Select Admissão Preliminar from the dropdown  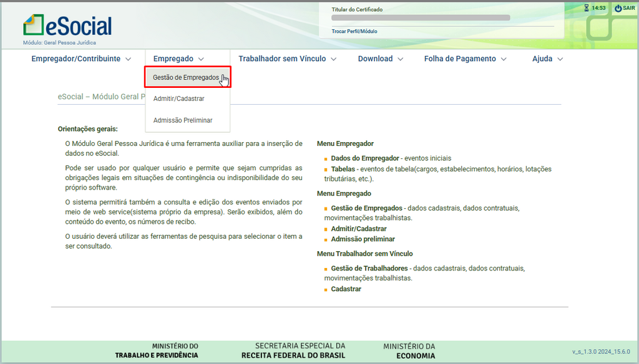coord(183,120)
